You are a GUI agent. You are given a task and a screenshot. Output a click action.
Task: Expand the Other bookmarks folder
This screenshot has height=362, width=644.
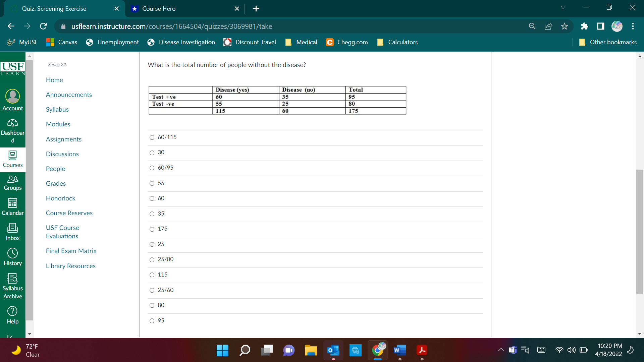pos(608,42)
